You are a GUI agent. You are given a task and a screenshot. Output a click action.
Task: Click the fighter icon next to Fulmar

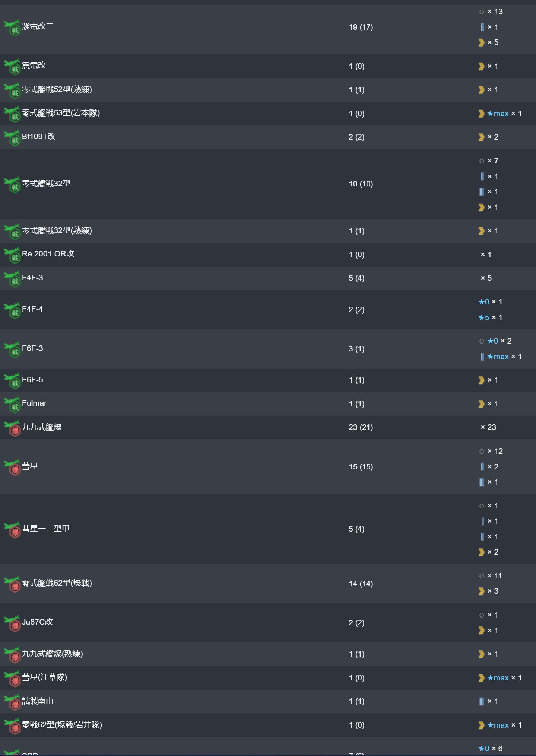pos(12,405)
